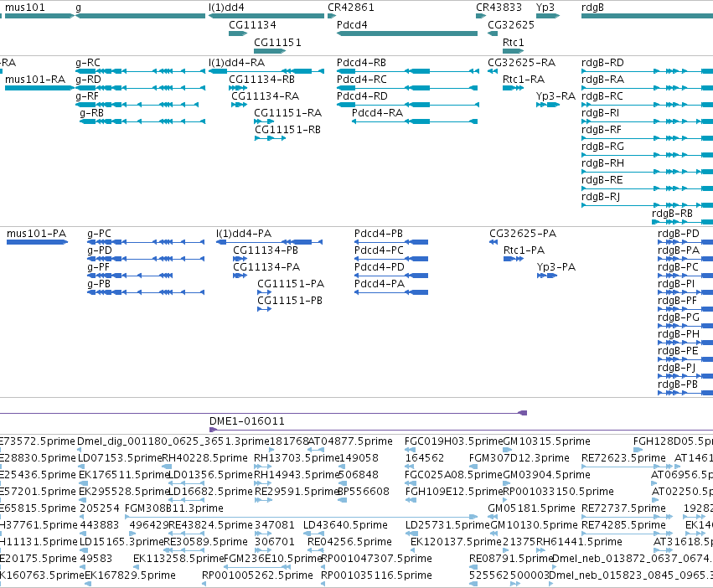Screen dimensions: 713x588
Task: Select the CG11134-RA transcript
Action: 265,96
